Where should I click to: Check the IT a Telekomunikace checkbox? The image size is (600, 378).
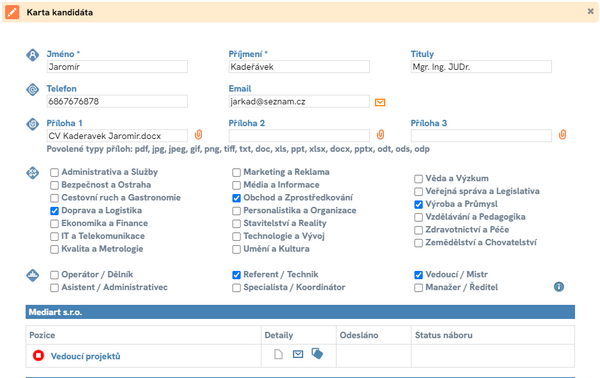click(x=54, y=236)
